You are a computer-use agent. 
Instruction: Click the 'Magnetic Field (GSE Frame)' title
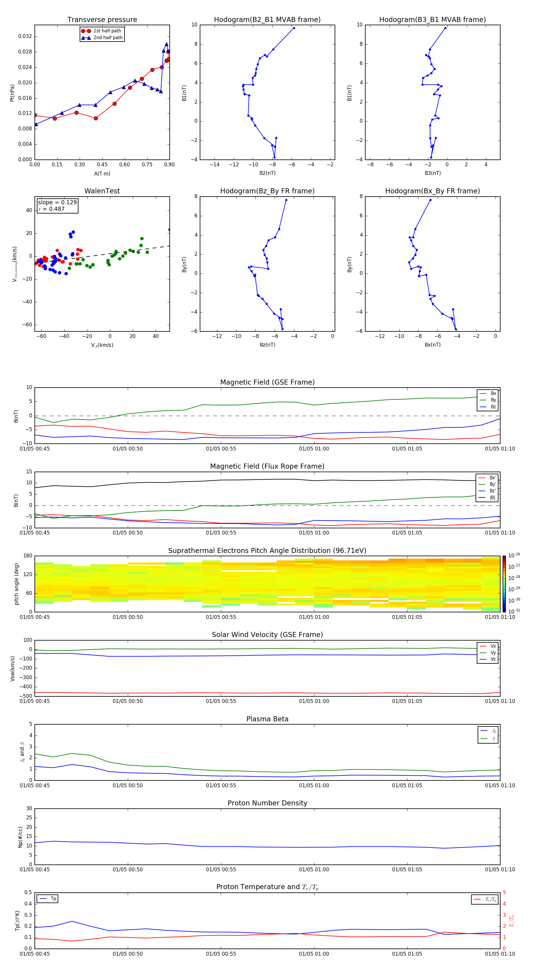click(x=267, y=382)
